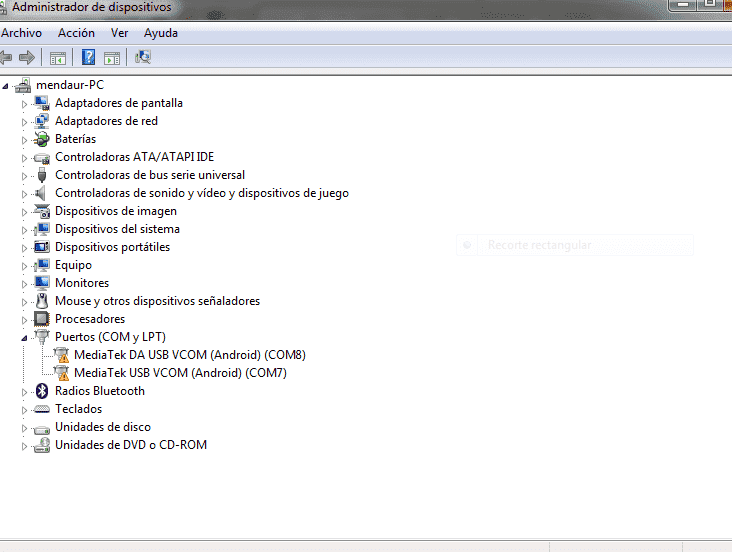732x552 pixels.
Task: Collapse the Puertos (COM y LPT) node
Action: pyautogui.click(x=24, y=338)
